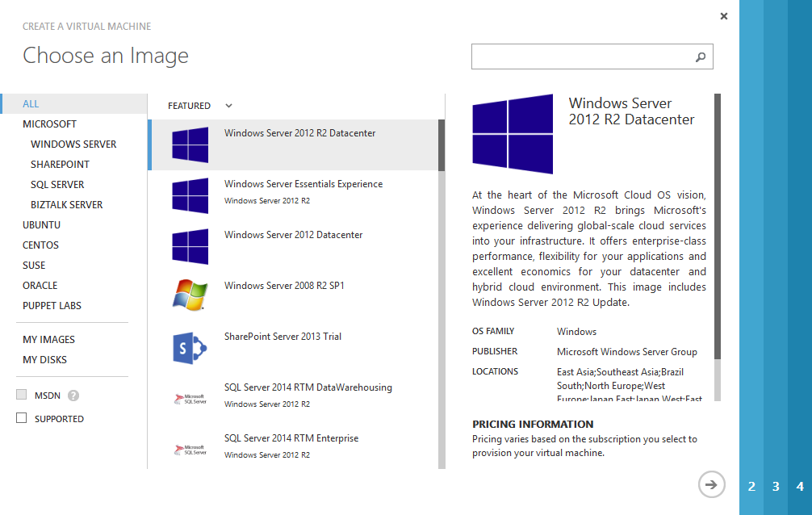The width and height of the screenshot is (812, 515).
Task: Click the details pane scrollbar thumb
Action: pos(718,226)
